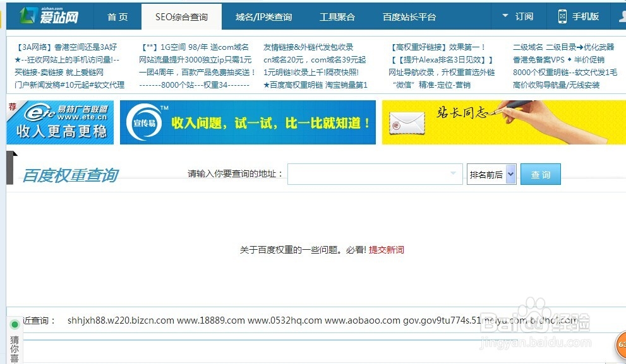Expand the 订阅 dropdown arrow

tap(505, 16)
